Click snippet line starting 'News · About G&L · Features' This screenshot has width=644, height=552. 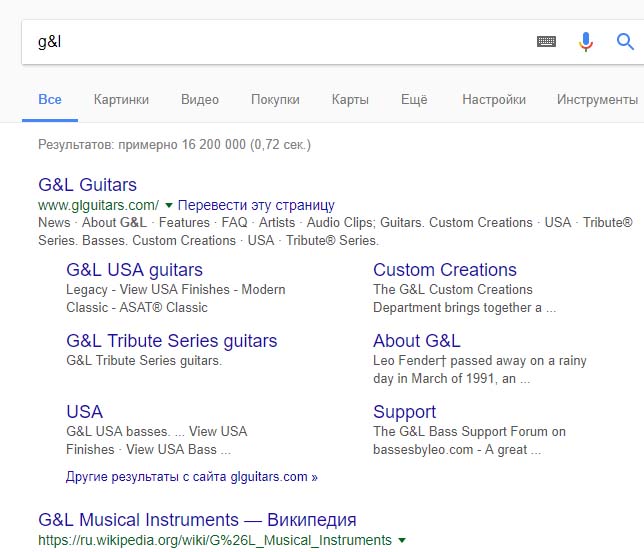(x=335, y=223)
